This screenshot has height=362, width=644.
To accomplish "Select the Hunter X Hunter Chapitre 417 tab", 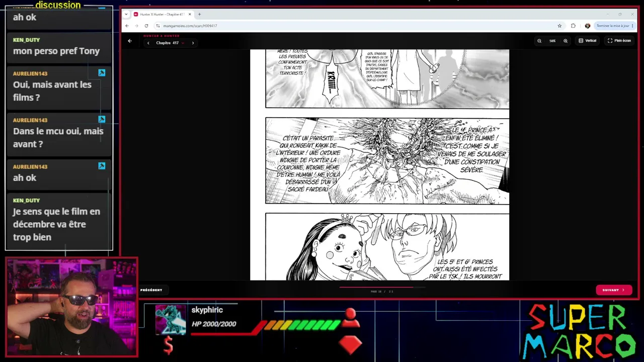I will (x=162, y=14).
